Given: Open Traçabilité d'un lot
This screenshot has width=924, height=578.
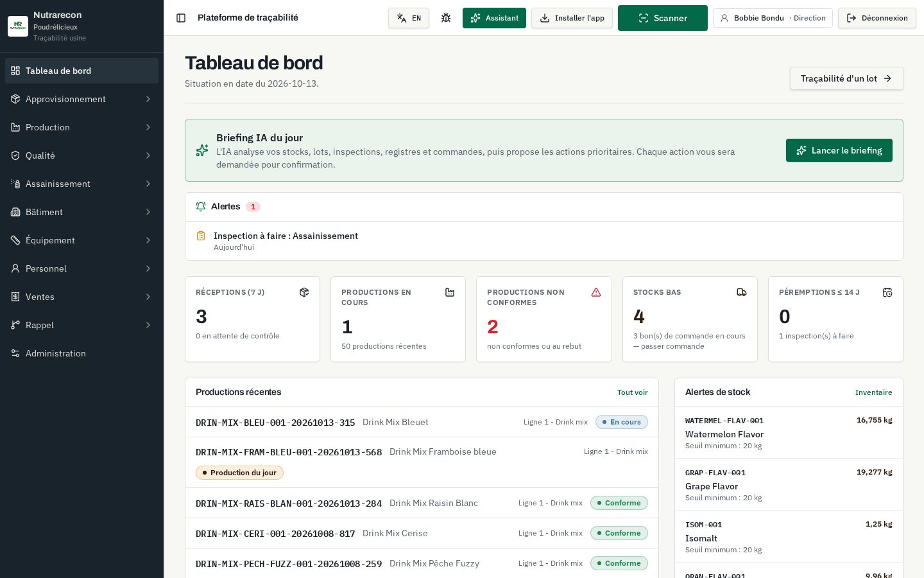Looking at the screenshot, I should (846, 78).
